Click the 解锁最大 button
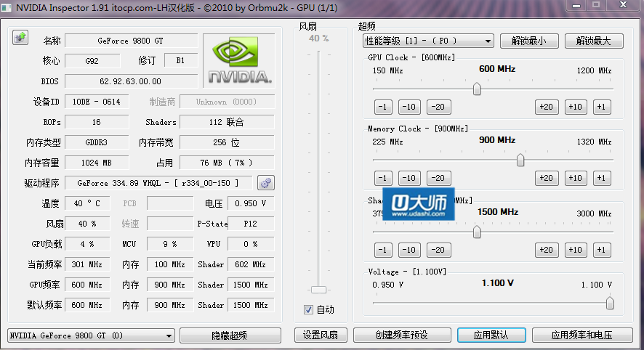 (x=594, y=41)
